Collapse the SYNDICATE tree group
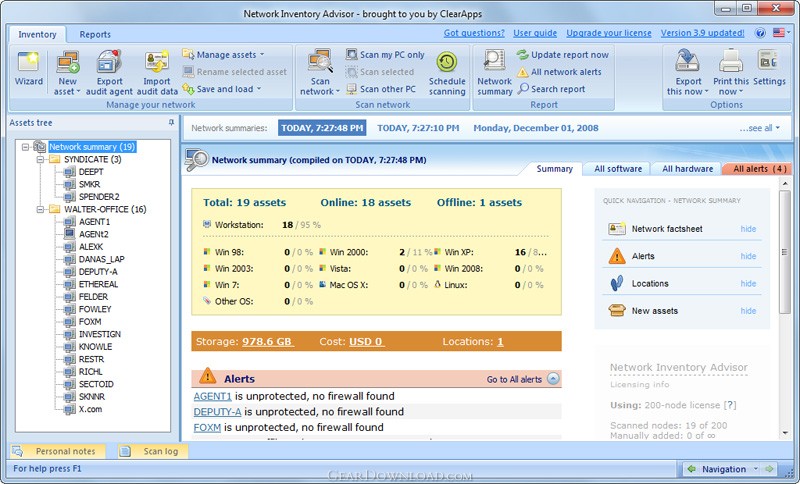Viewport: 800px width, 484px height. (x=41, y=159)
